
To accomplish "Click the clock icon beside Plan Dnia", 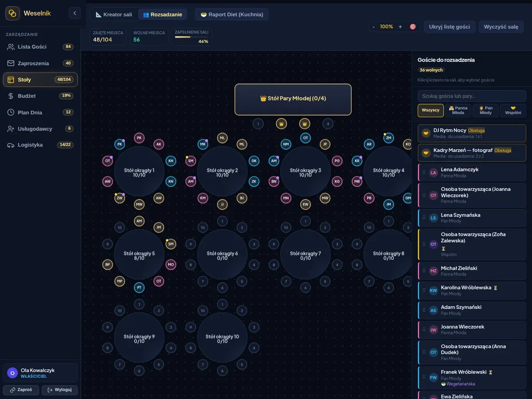I will tap(11, 112).
